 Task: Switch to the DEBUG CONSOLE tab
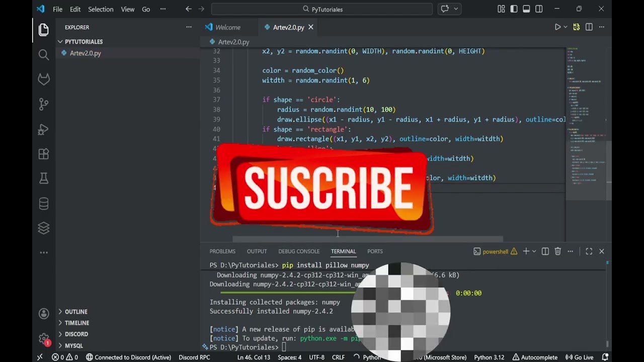pos(299,251)
